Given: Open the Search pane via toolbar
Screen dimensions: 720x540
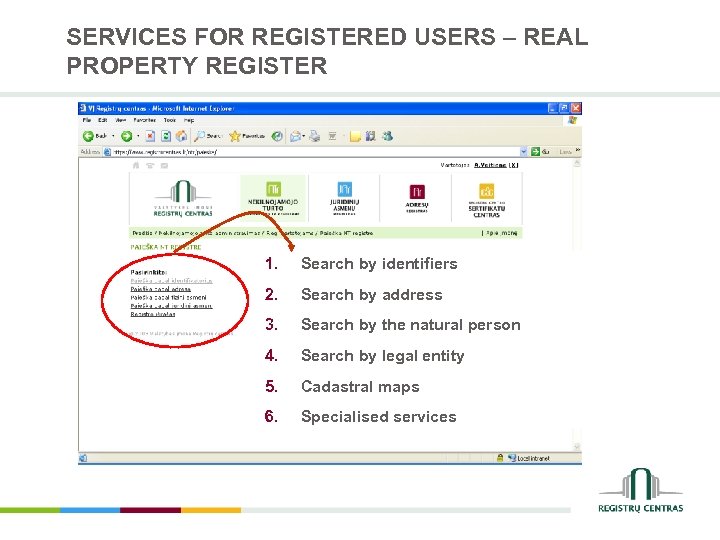Looking at the screenshot, I should coord(208,136).
